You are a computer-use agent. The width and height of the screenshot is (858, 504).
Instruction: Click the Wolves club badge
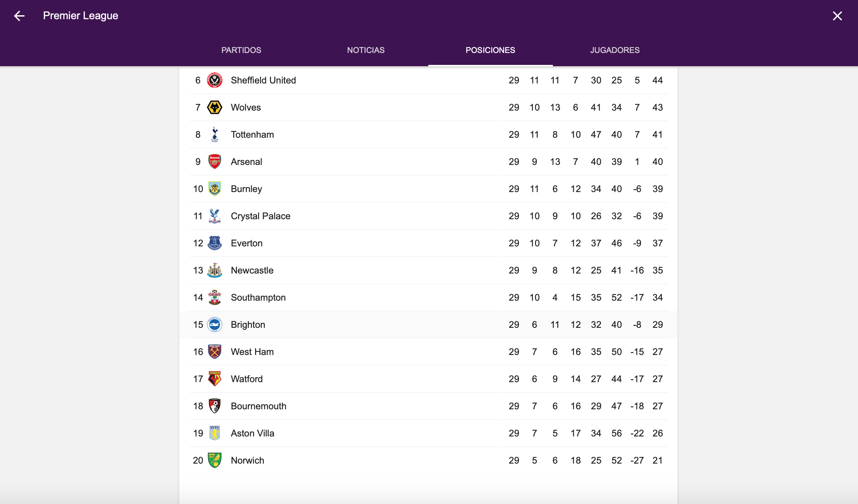(215, 108)
